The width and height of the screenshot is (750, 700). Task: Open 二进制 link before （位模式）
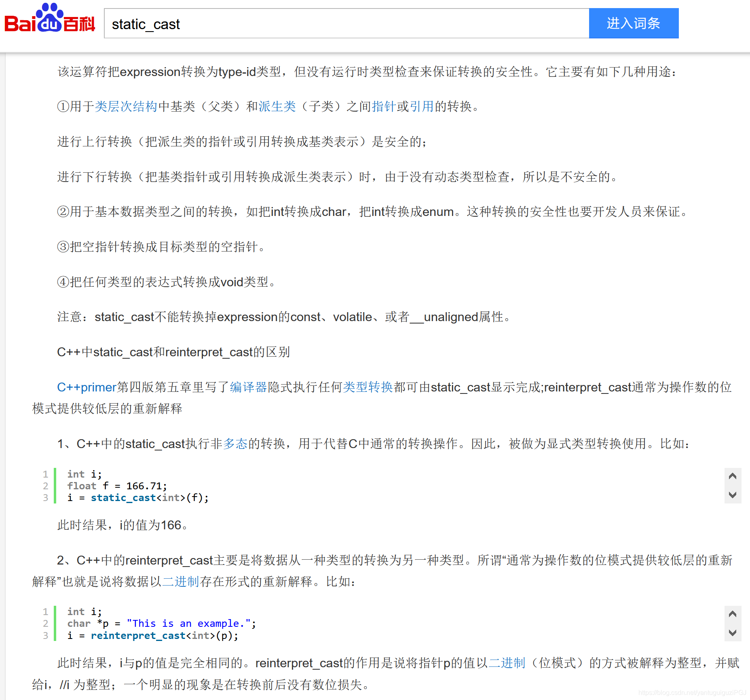pyautogui.click(x=507, y=663)
